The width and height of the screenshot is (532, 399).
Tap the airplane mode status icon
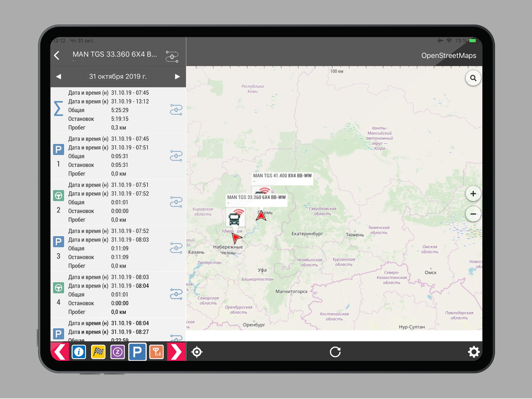point(440,41)
